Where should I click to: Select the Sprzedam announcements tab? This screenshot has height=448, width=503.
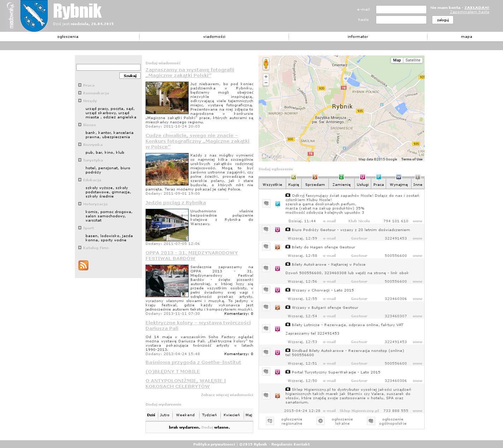pyautogui.click(x=315, y=184)
